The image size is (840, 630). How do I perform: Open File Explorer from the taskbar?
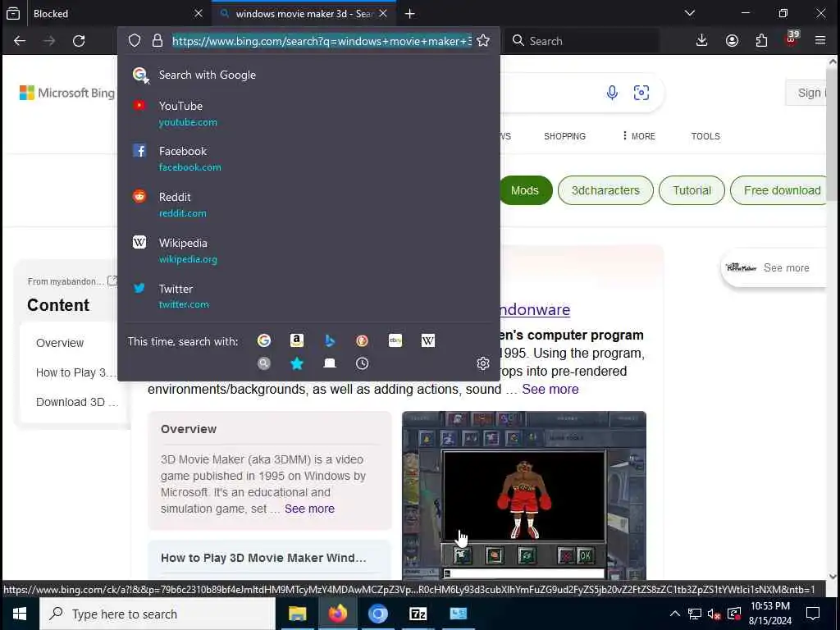pyautogui.click(x=297, y=614)
